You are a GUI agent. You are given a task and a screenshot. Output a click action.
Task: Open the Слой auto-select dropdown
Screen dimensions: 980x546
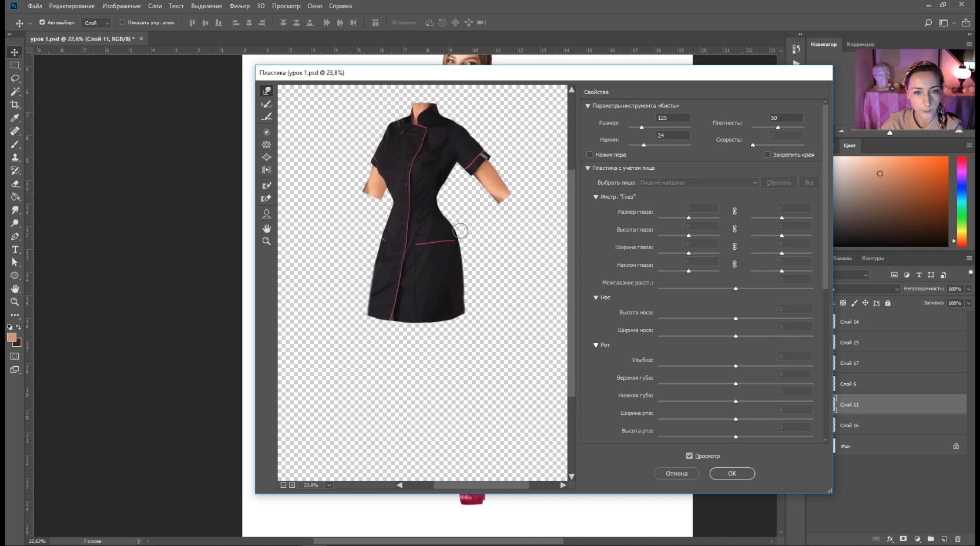point(97,23)
